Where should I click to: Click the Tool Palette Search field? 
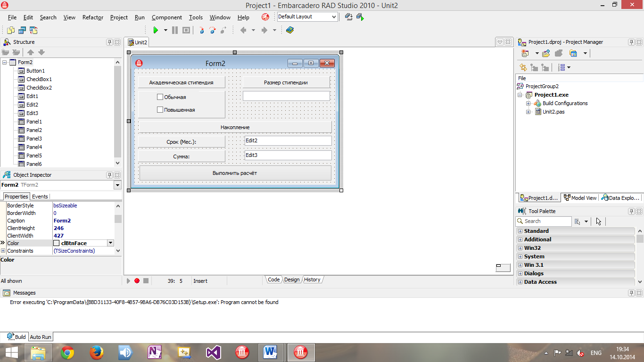(544, 221)
